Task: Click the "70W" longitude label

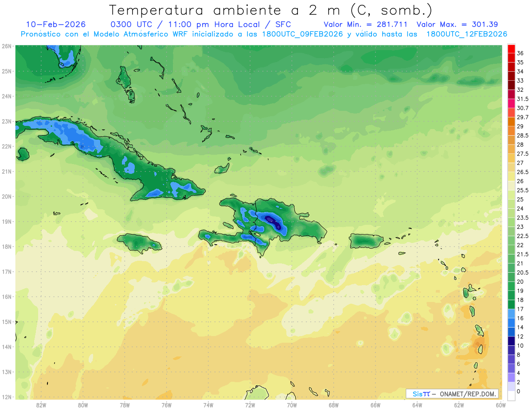Action: click(x=292, y=405)
